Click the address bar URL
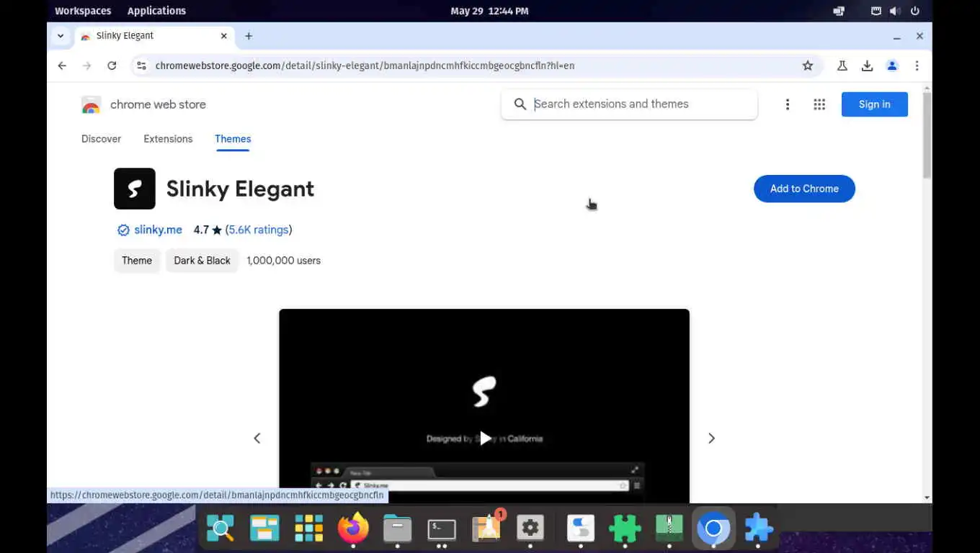This screenshot has height=553, width=980. pyautogui.click(x=365, y=66)
